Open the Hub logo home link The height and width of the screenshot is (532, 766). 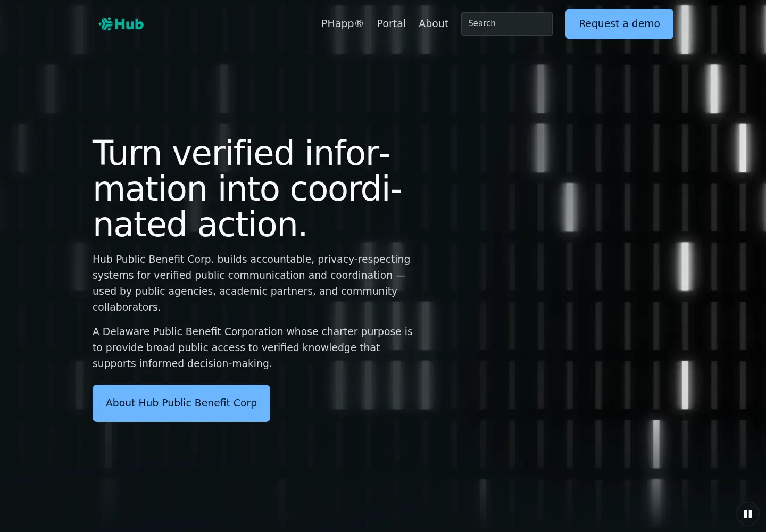pyautogui.click(x=121, y=24)
